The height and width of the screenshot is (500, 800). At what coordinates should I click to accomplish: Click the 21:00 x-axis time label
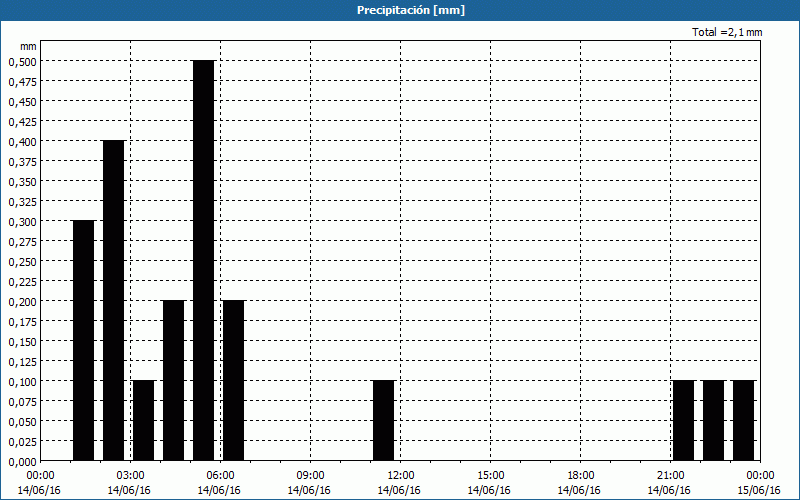(x=671, y=476)
